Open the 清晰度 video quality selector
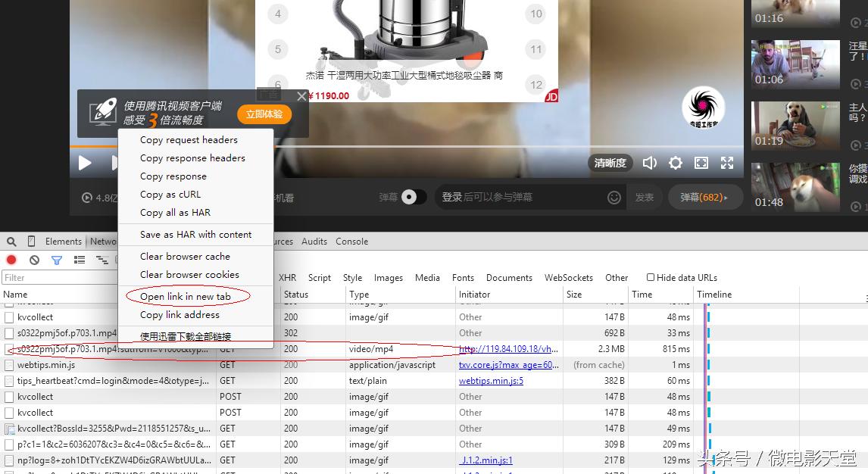The image size is (868, 474). (x=610, y=162)
